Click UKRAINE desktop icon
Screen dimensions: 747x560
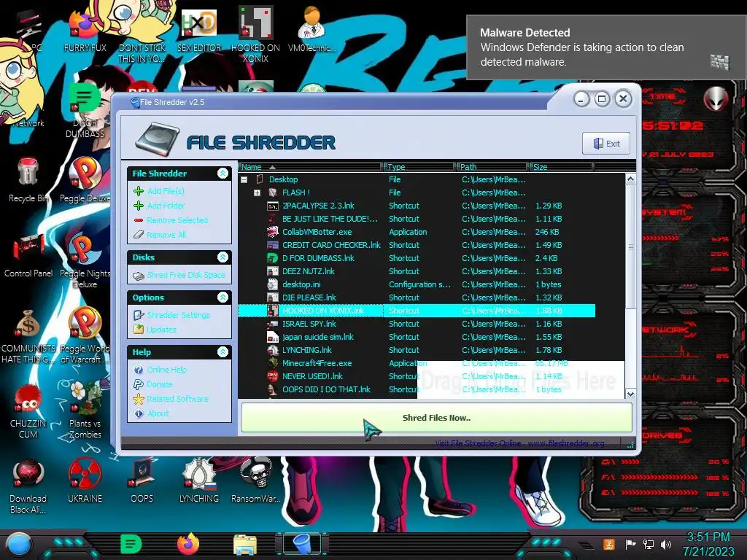pyautogui.click(x=85, y=481)
